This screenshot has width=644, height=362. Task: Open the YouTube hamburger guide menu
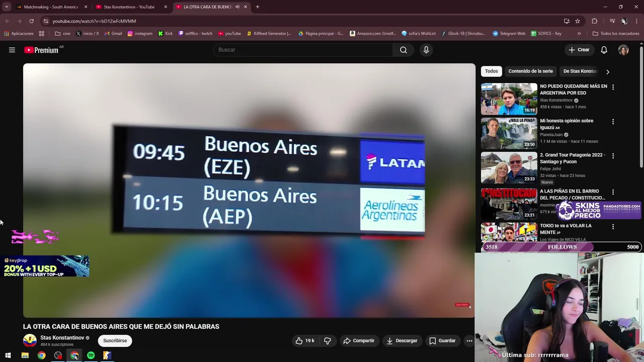coord(12,50)
